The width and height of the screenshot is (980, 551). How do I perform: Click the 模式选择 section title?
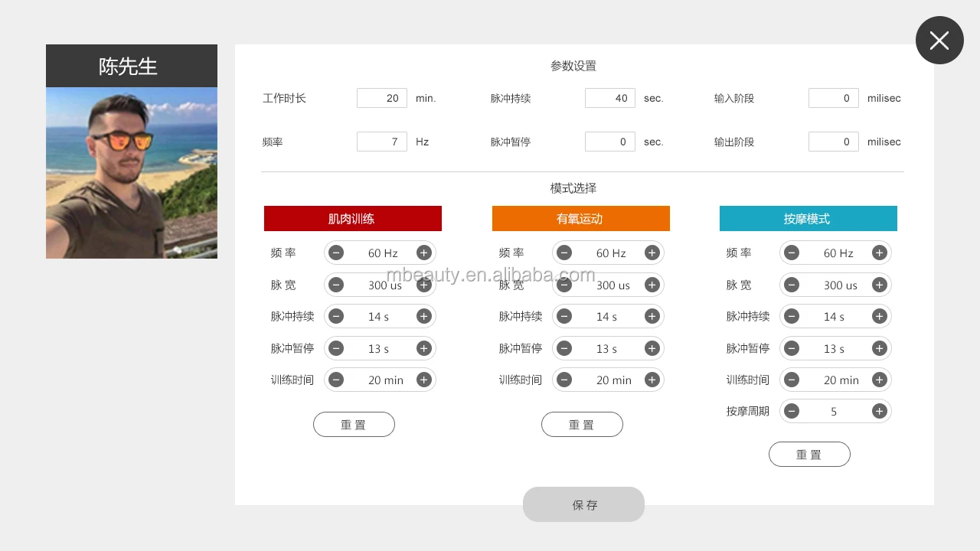(x=573, y=187)
